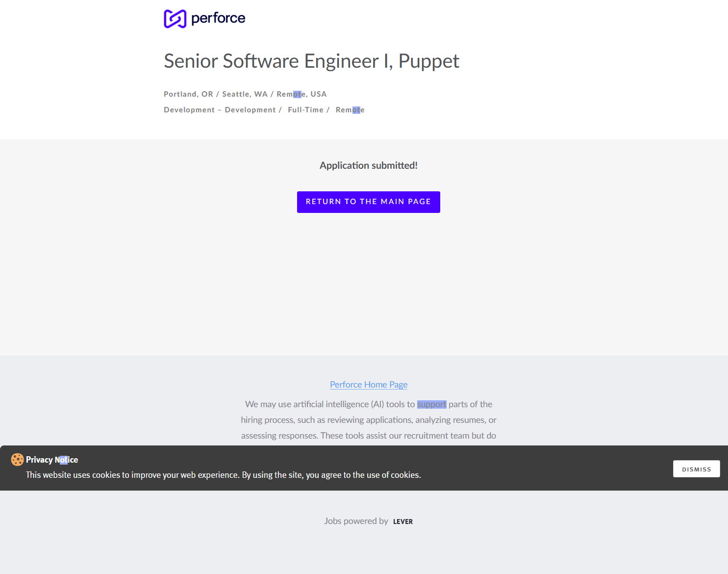Image resolution: width=728 pixels, height=574 pixels.
Task: Dismiss the cookie privacy notice
Action: (x=696, y=469)
